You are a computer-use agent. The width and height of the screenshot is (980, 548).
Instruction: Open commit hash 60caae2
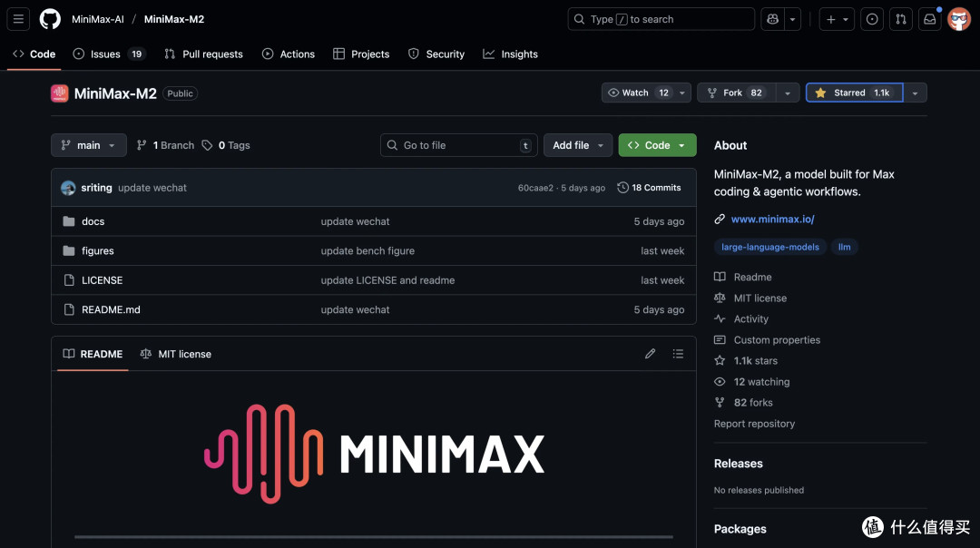[x=535, y=188]
